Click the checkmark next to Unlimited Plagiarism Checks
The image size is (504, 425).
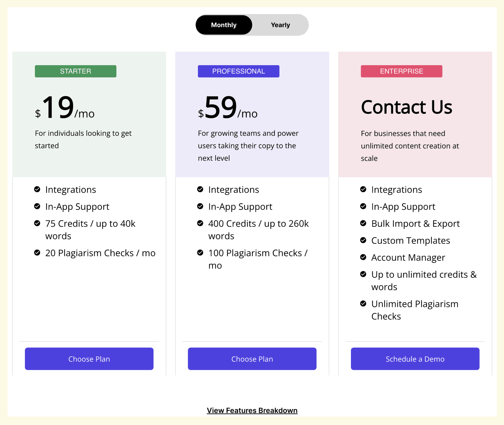click(x=363, y=304)
